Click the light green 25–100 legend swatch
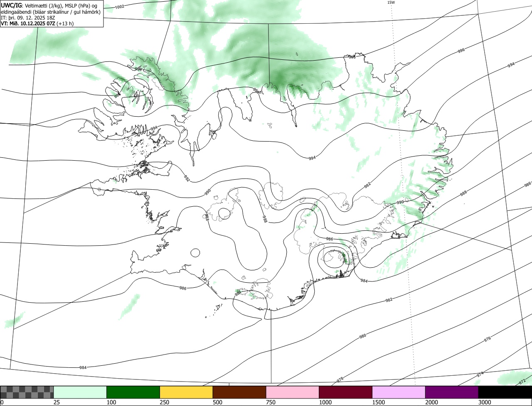 click(x=80, y=392)
